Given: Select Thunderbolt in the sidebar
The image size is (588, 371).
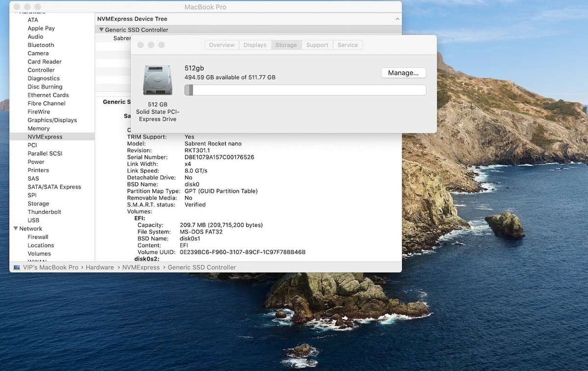Looking at the screenshot, I should 44,212.
